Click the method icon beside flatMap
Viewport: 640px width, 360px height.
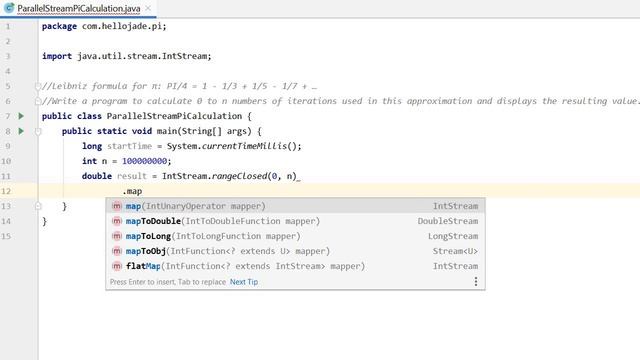(x=117, y=266)
